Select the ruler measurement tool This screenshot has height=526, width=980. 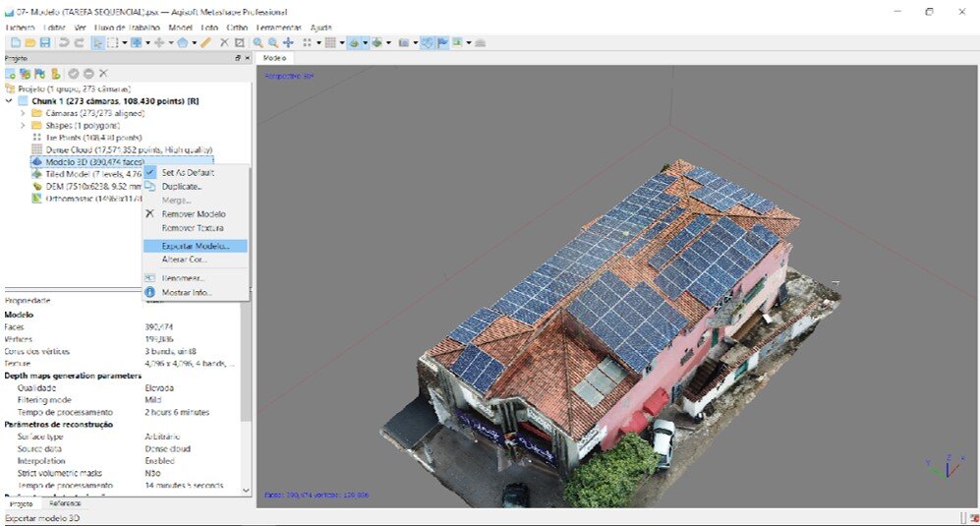coord(206,43)
